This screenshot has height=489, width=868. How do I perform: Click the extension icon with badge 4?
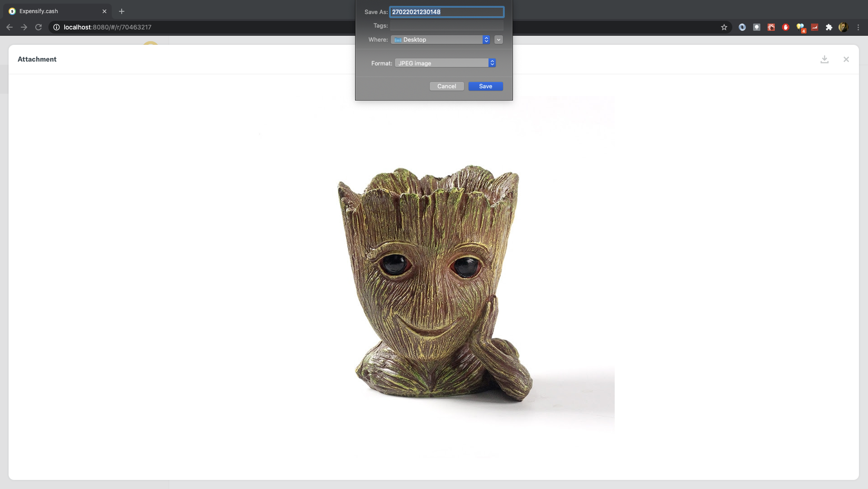801,28
